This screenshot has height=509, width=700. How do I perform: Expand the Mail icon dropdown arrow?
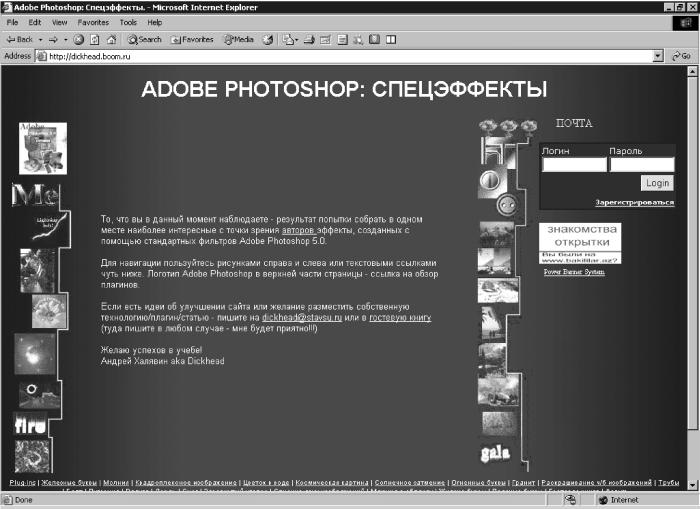click(x=296, y=40)
